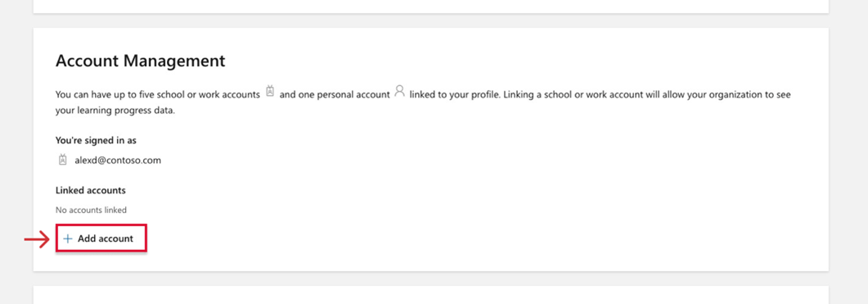The height and width of the screenshot is (304, 868).
Task: Click the white card above Account Management
Action: [x=430, y=6]
